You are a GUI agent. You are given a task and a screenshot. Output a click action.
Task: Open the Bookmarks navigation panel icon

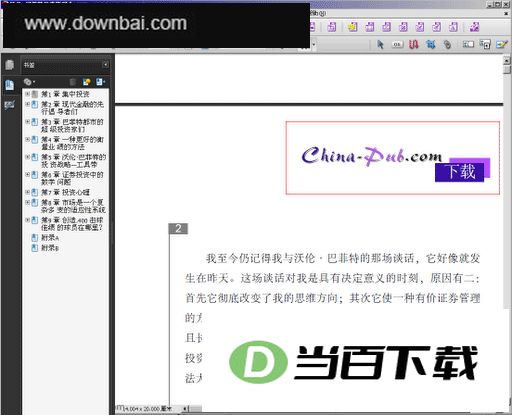(9, 85)
